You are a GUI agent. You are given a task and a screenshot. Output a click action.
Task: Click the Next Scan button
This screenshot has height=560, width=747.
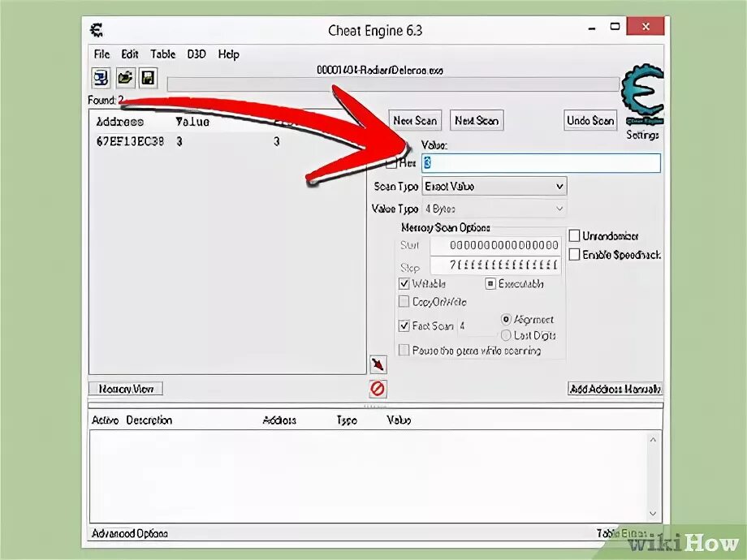pos(477,120)
